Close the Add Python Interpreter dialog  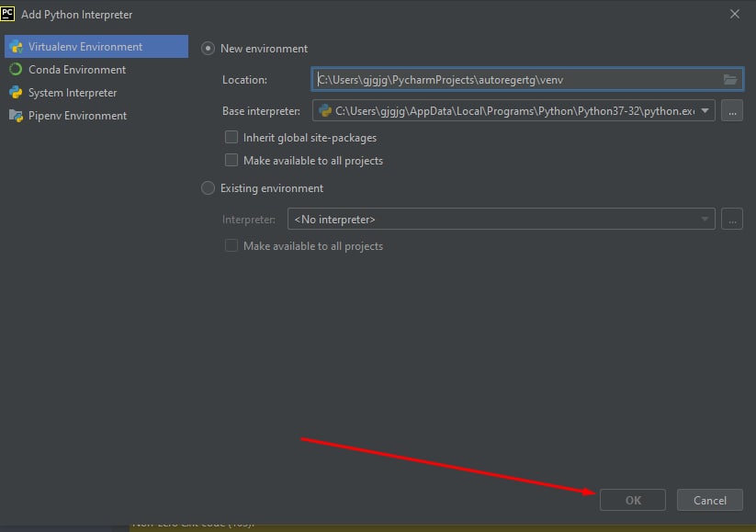click(734, 14)
